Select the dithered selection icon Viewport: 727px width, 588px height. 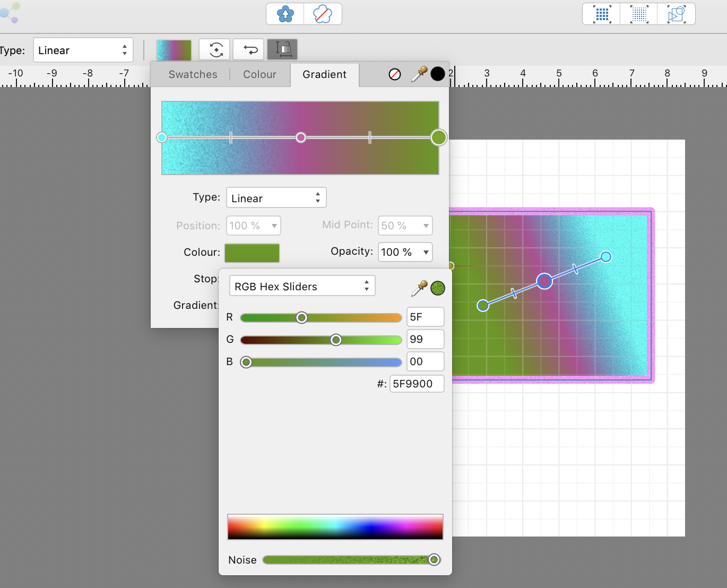[x=638, y=14]
